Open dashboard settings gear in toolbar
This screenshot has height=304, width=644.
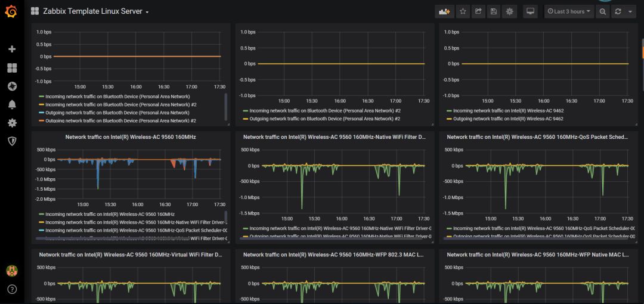[510, 11]
